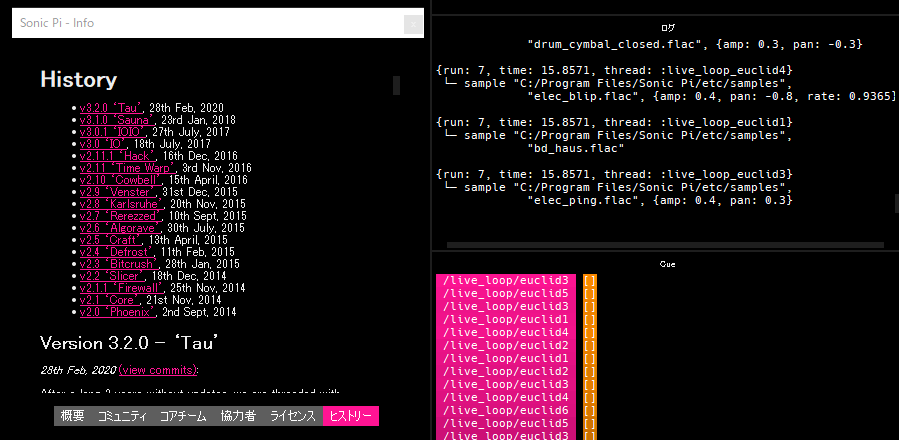Image resolution: width=899 pixels, height=440 pixels.
Task: Switch to the 概要 tab
Action: [x=72, y=416]
